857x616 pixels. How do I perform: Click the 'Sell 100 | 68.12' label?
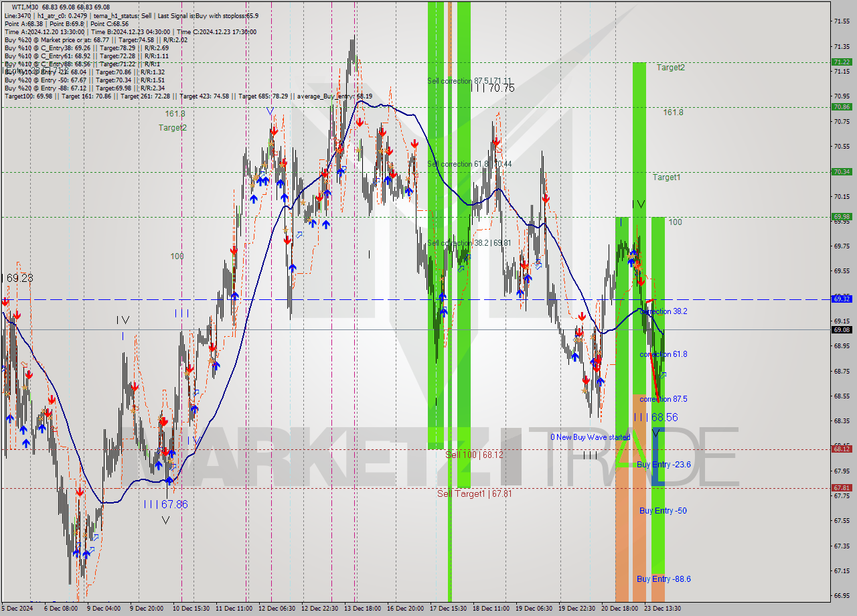474,455
